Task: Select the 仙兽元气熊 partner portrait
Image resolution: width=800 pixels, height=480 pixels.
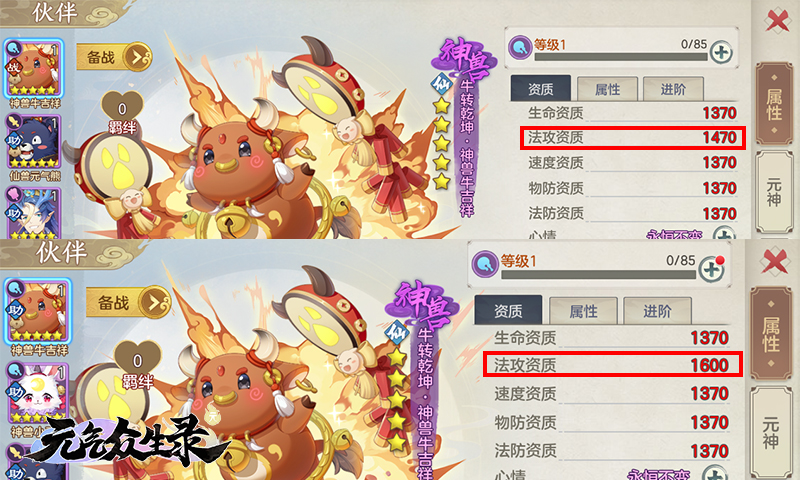Action: [x=34, y=141]
